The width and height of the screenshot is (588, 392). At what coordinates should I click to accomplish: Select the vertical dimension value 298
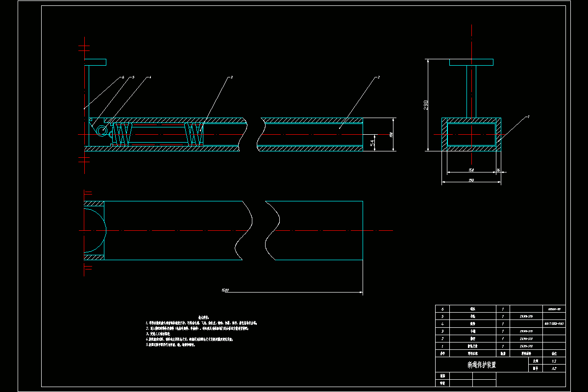[426, 105]
